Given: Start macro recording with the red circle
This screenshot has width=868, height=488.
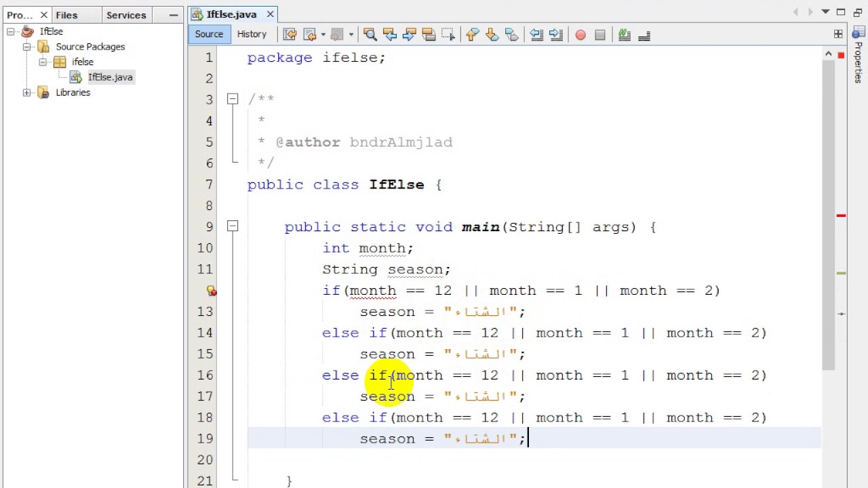Looking at the screenshot, I should point(580,35).
